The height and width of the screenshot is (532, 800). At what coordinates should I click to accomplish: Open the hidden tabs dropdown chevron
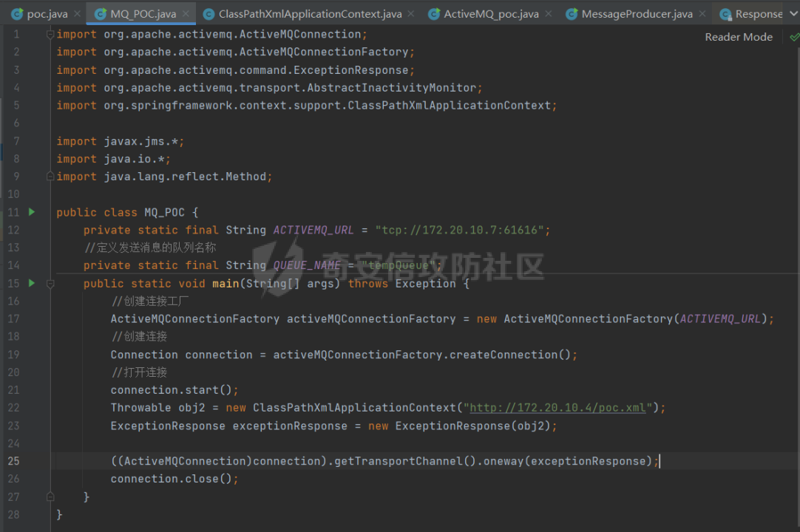[793, 14]
